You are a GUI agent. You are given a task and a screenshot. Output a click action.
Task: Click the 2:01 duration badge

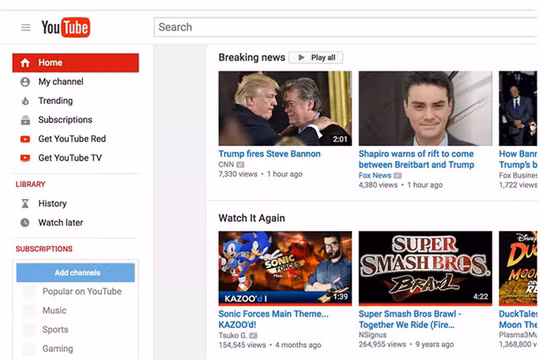pyautogui.click(x=340, y=140)
